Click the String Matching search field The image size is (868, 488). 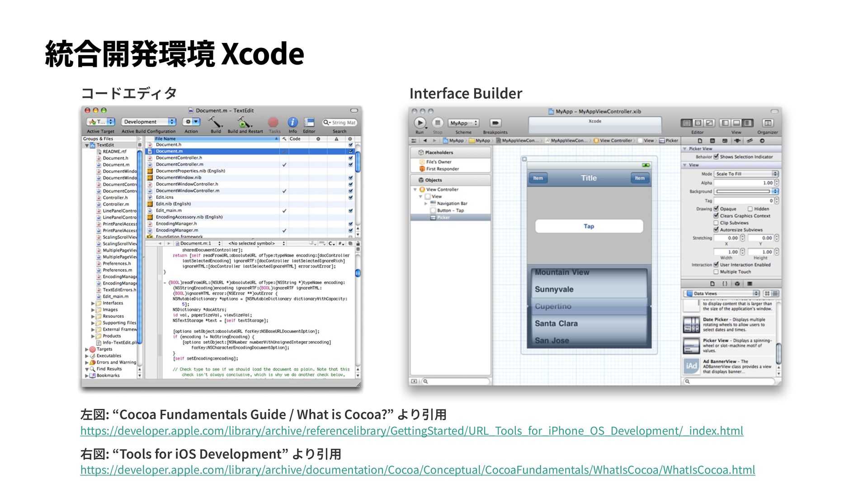click(x=340, y=122)
